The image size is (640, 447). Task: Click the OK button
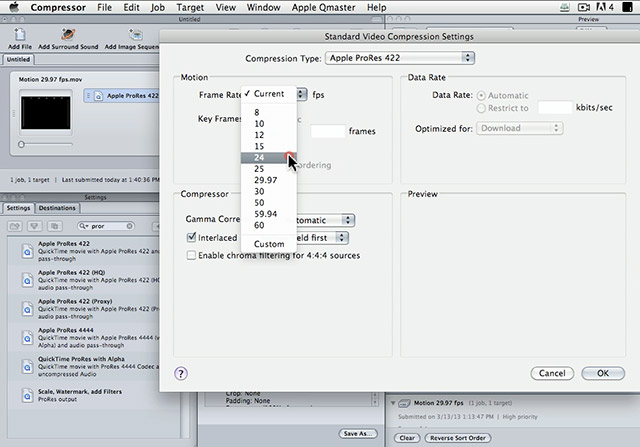[603, 373]
